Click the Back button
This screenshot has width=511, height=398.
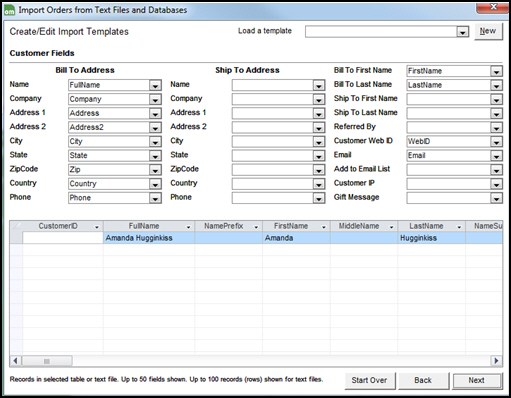(423, 380)
